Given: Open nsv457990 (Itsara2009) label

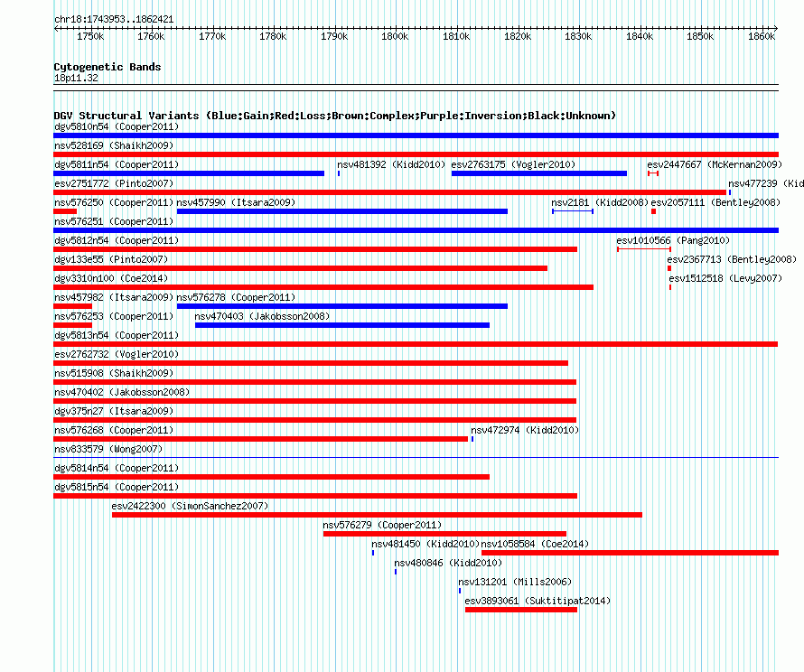Looking at the screenshot, I should [x=236, y=202].
